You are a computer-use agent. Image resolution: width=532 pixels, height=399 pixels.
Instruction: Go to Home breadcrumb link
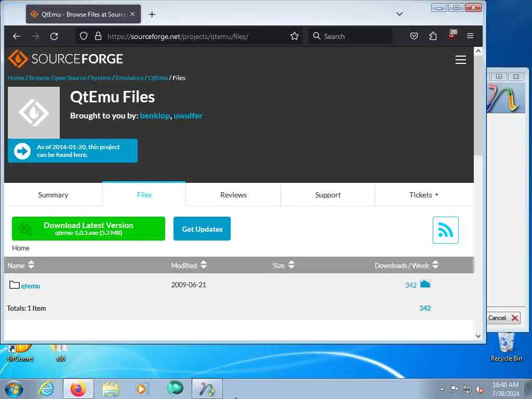coord(16,78)
